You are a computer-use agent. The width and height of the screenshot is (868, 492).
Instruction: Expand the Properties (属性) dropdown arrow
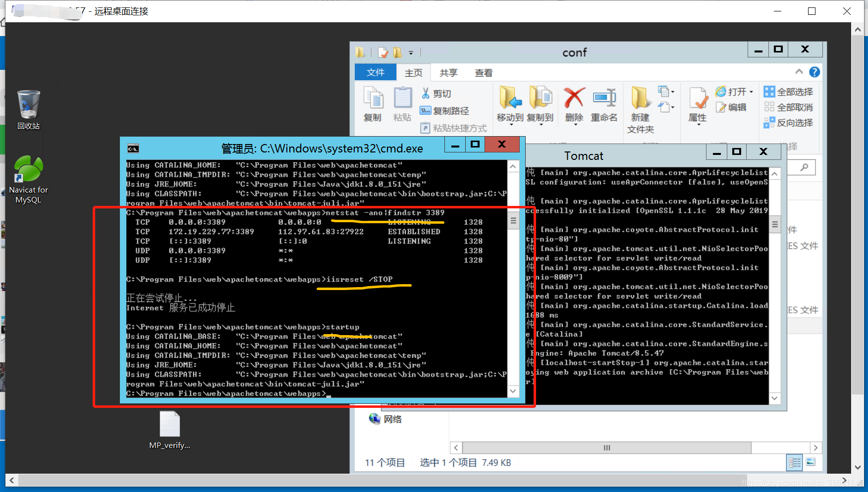699,125
